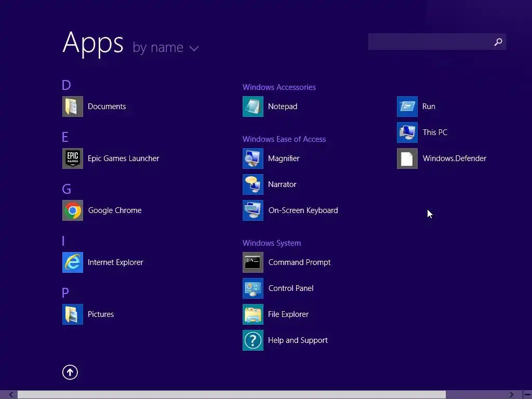Jump to letter G group header

point(66,189)
